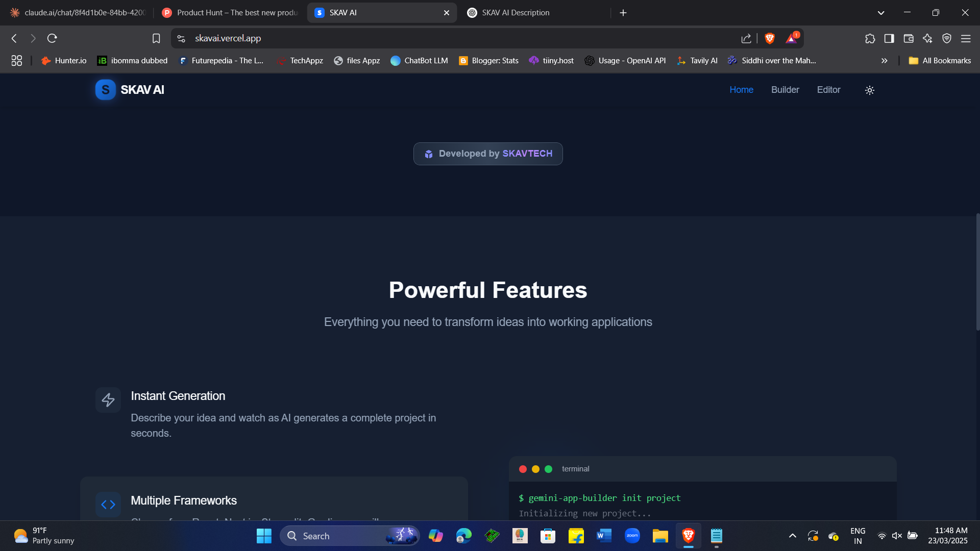The image size is (980, 551).
Task: Open the weather widget showing 91°F
Action: (x=44, y=536)
